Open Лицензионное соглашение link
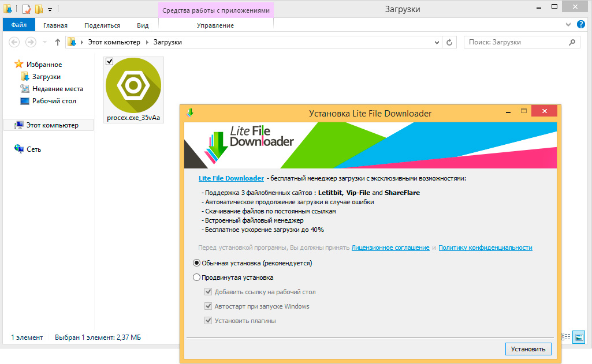 pos(390,247)
